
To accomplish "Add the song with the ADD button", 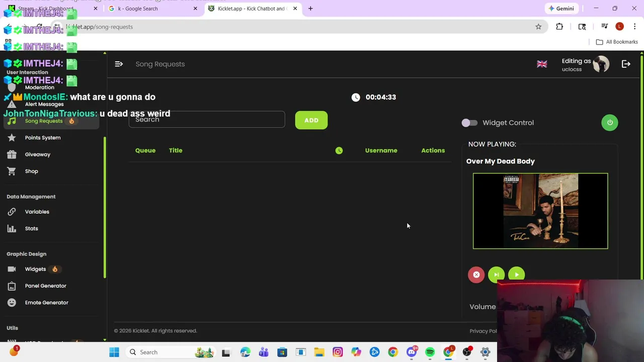I will (x=311, y=120).
